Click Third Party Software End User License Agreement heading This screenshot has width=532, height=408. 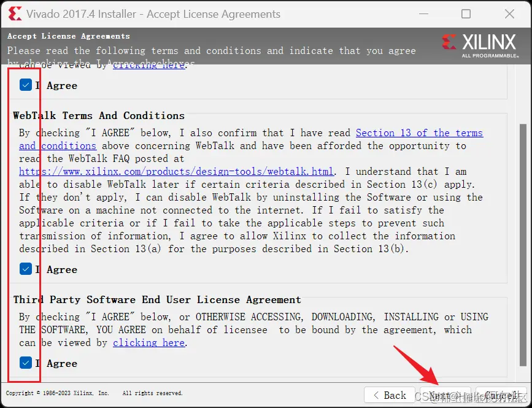(x=157, y=299)
